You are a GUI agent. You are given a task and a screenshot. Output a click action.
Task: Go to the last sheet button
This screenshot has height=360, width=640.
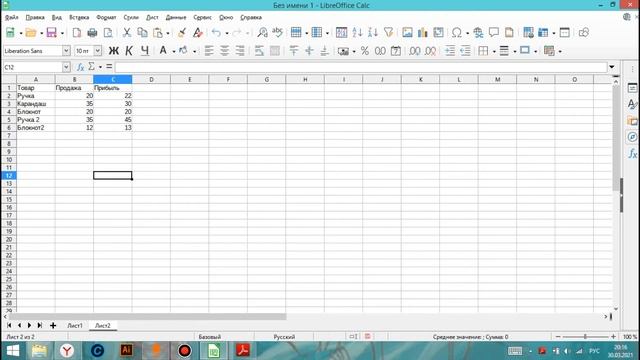[x=40, y=325]
